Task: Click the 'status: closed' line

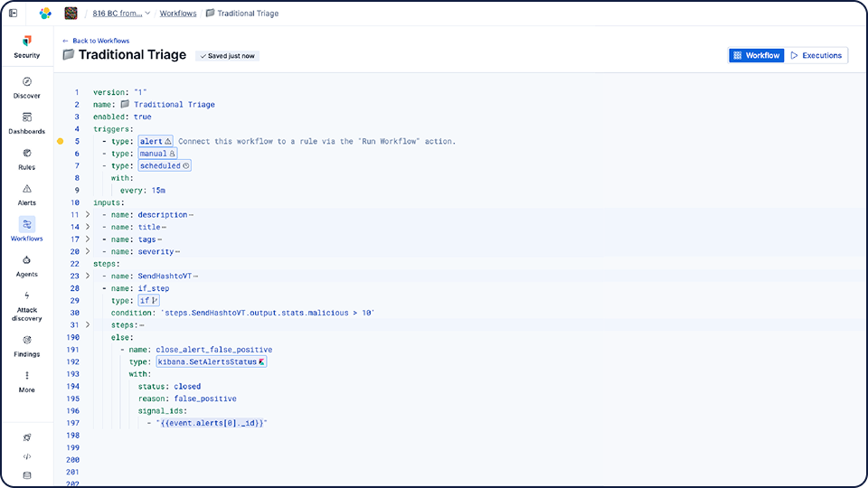Action: coord(169,386)
